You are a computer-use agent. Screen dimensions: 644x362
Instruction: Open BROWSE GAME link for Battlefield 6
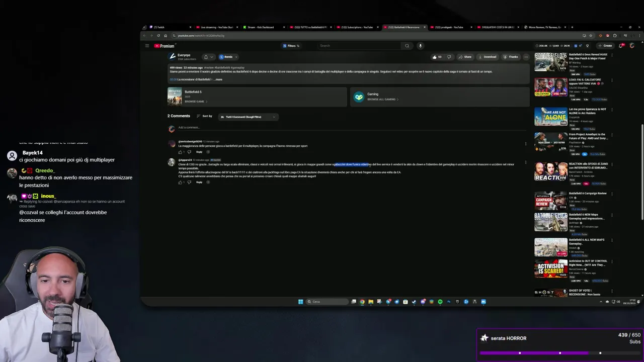[x=196, y=102]
